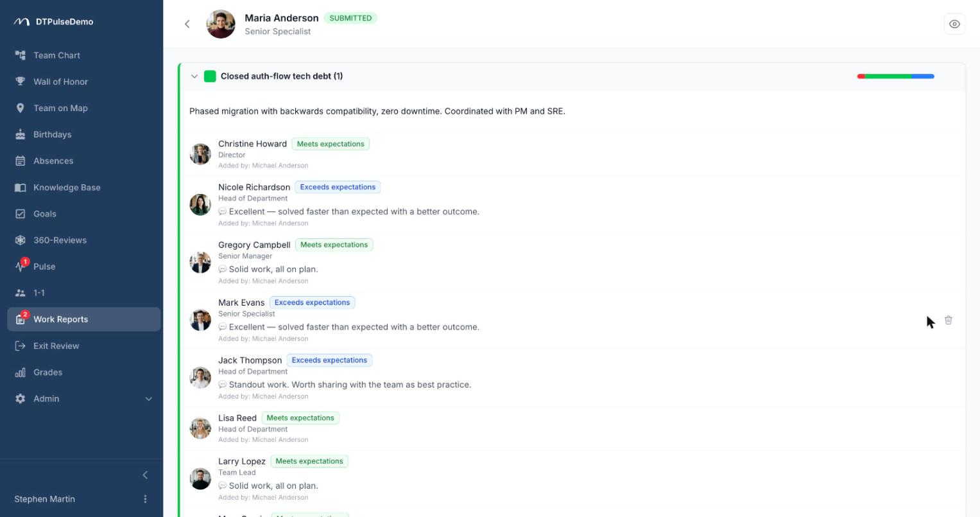Open the Knowledge Base page
This screenshot has width=980, height=517.
[84, 188]
